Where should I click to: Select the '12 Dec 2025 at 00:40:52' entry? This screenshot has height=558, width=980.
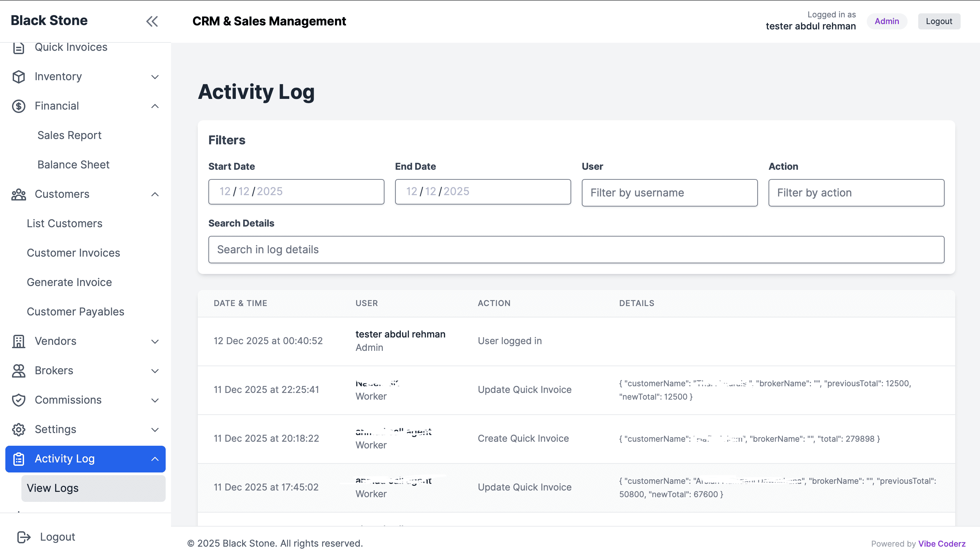(268, 341)
